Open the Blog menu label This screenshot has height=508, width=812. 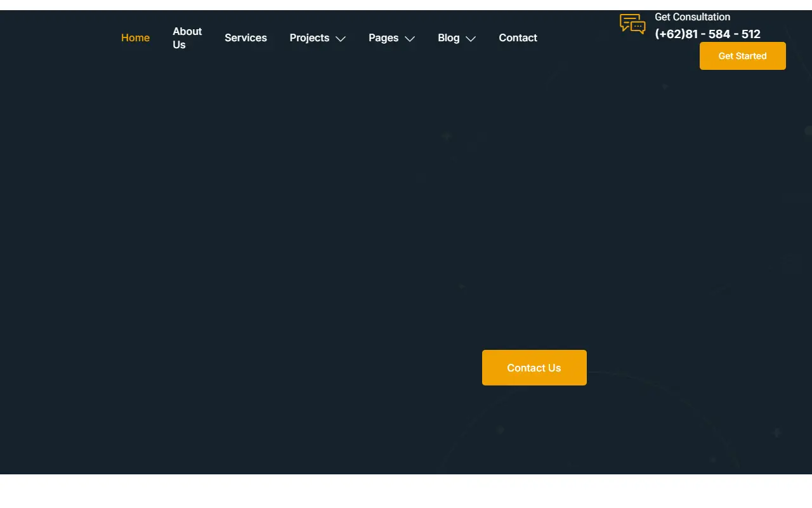tap(449, 38)
